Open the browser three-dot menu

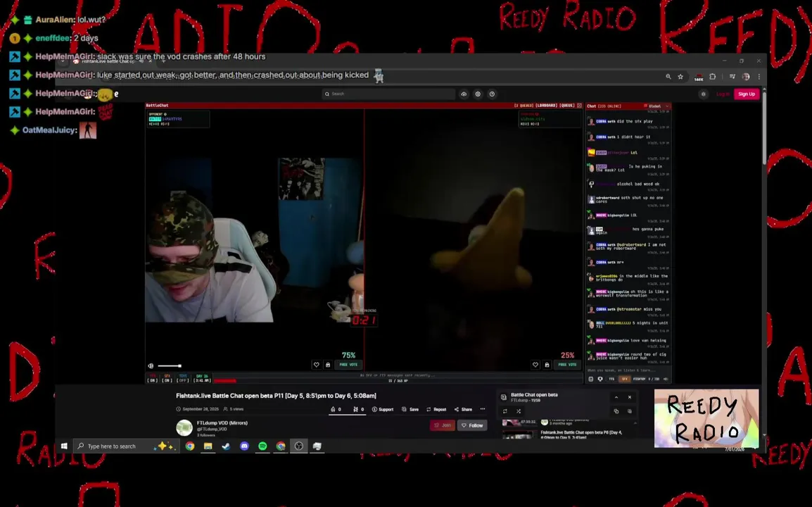tap(759, 77)
